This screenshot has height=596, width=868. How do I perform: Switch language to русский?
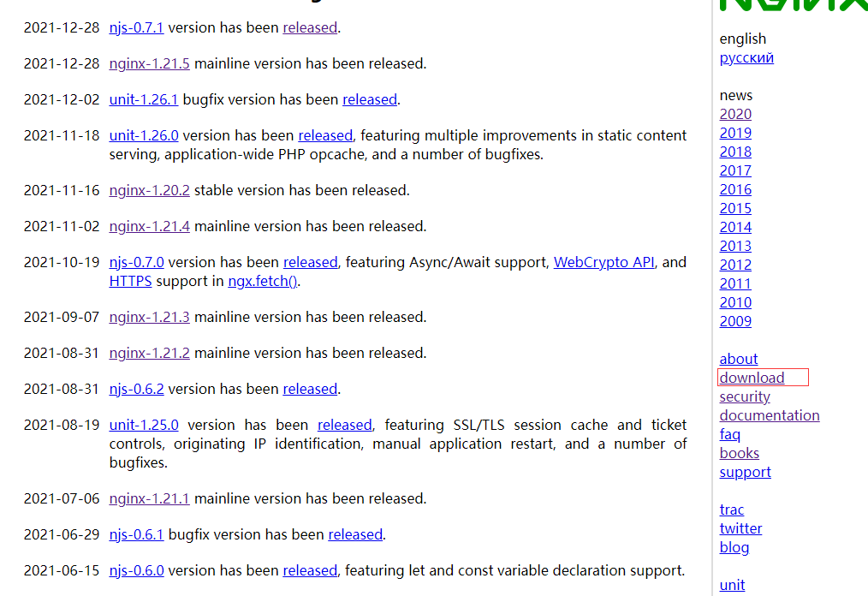point(746,58)
